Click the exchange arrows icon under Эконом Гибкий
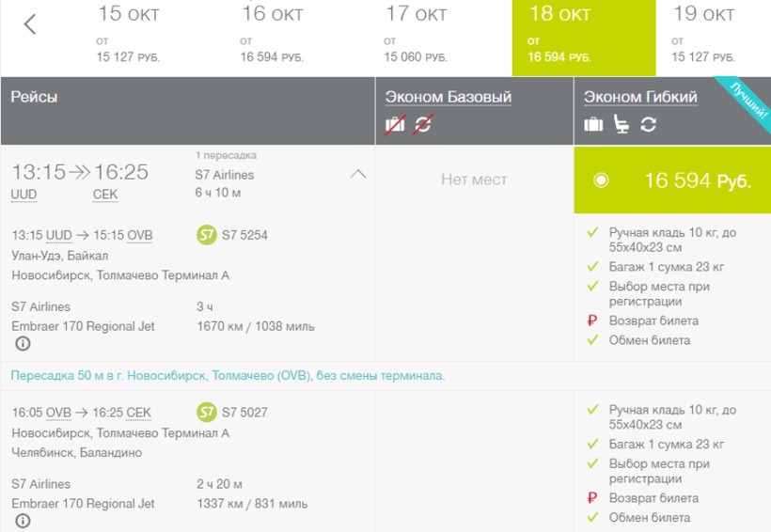The height and width of the screenshot is (532, 771). (x=648, y=125)
